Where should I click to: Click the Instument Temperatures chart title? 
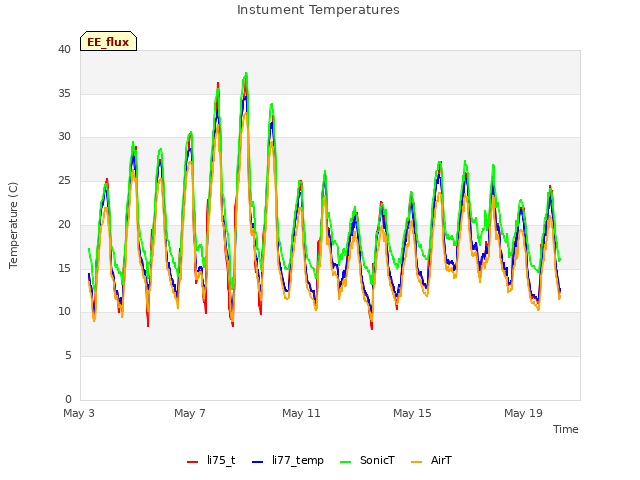[x=318, y=10]
